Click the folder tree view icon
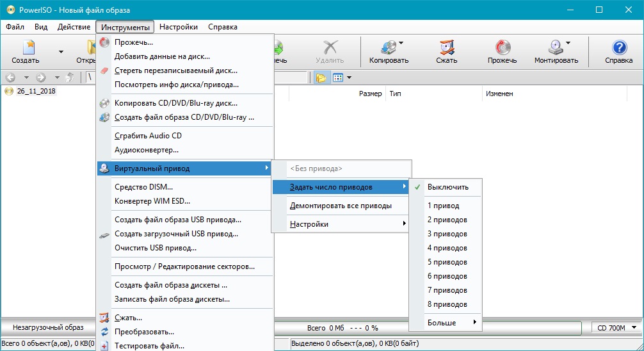This screenshot has width=644, height=351. pyautogui.click(x=321, y=78)
